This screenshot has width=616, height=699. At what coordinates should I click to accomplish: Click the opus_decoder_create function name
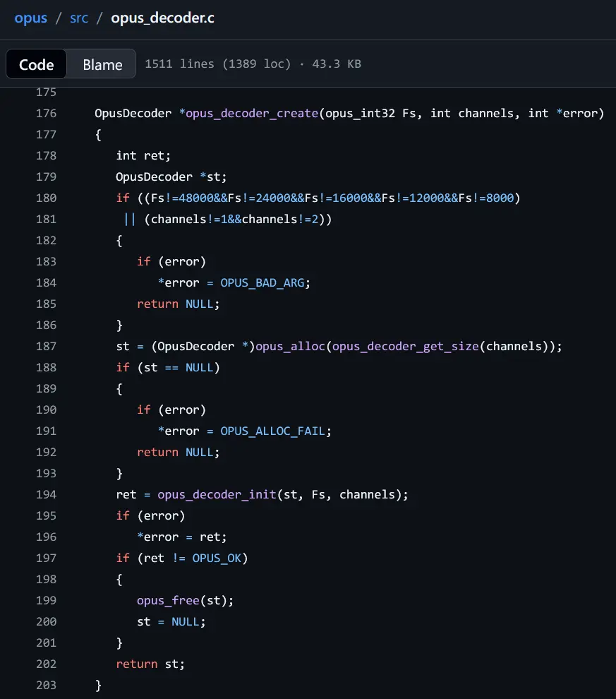point(251,113)
